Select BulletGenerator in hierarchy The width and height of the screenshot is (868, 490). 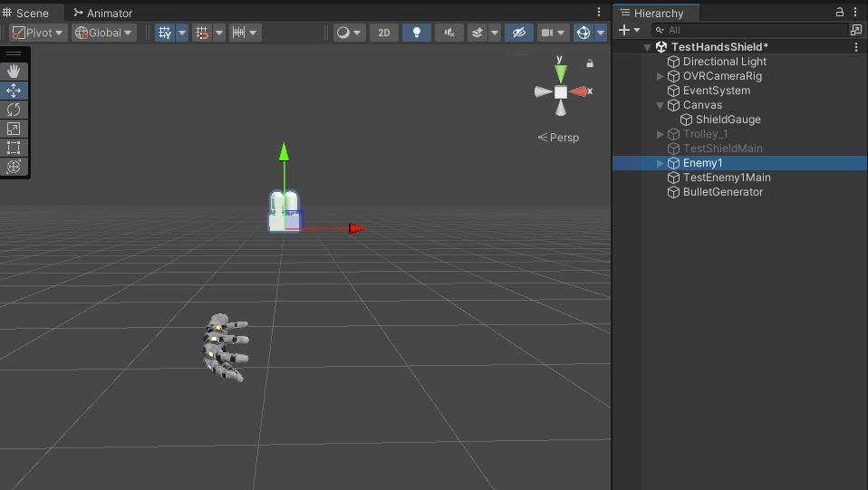722,192
